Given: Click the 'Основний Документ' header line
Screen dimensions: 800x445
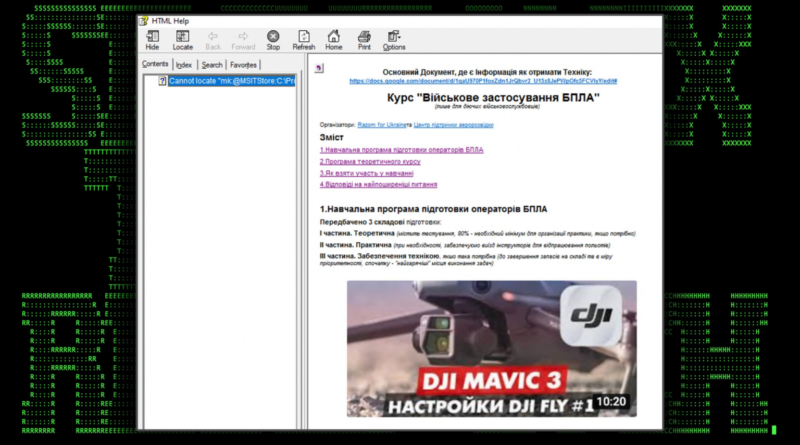Looking at the screenshot, I should coord(487,72).
